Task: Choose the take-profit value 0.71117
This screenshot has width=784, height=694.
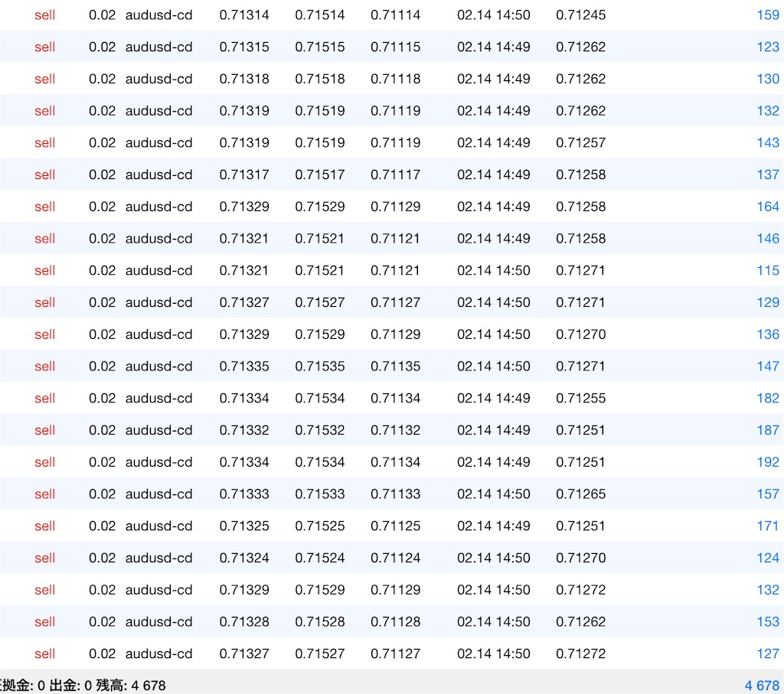Action: [396, 175]
